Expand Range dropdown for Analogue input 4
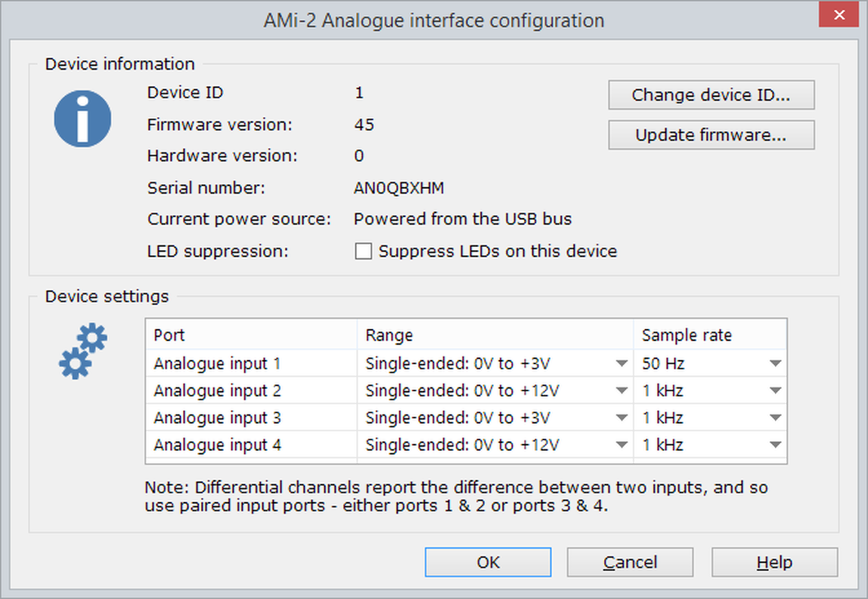Screen dimensions: 868x599 621,445
